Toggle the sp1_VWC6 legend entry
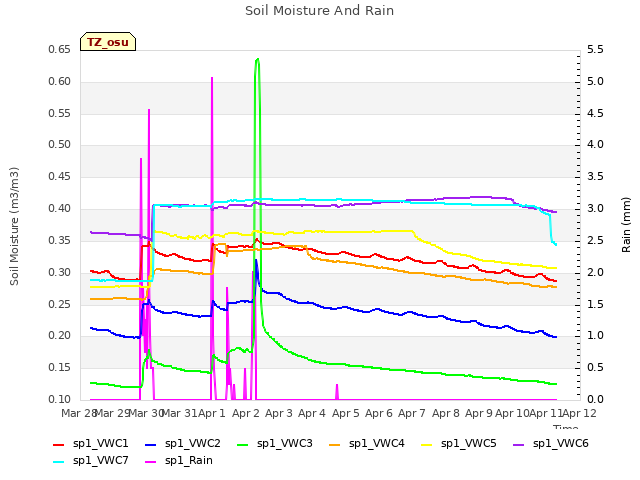Screen dimensions: 640x480 (551, 444)
